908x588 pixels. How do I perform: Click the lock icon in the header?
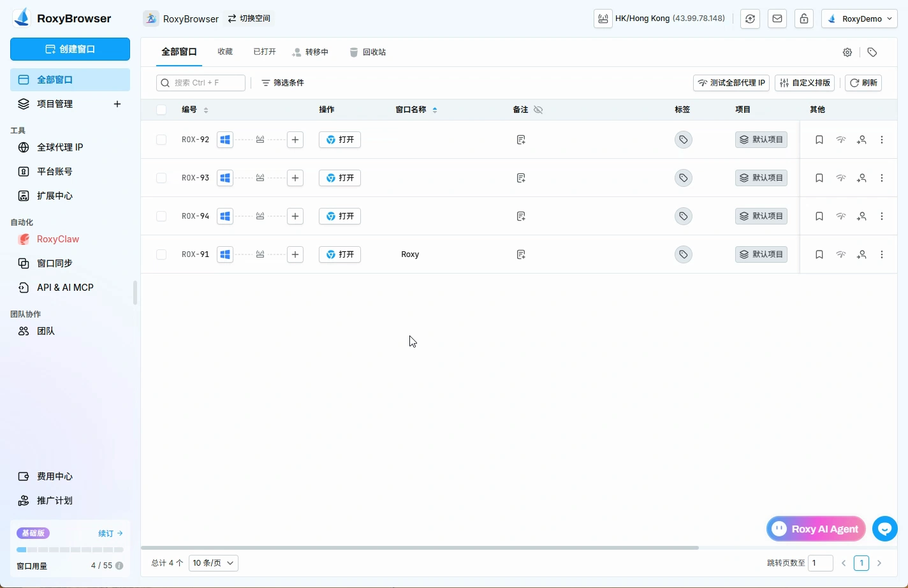(x=804, y=18)
